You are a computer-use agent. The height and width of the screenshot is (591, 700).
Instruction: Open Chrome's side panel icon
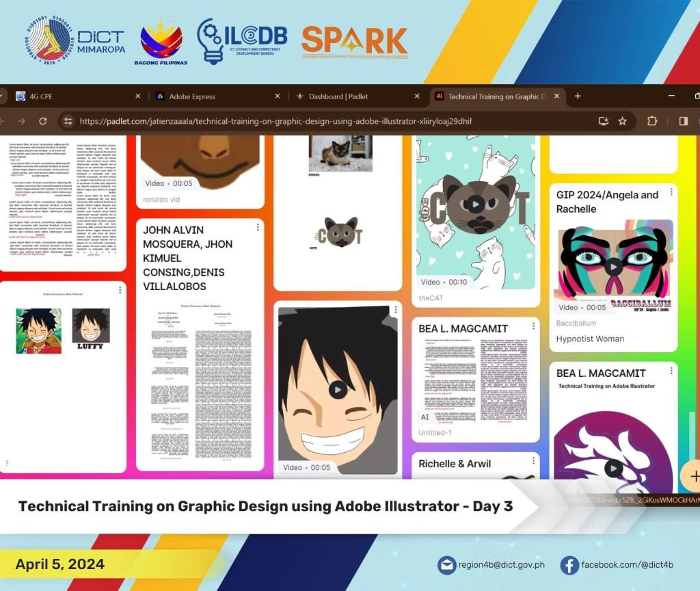[x=684, y=120]
